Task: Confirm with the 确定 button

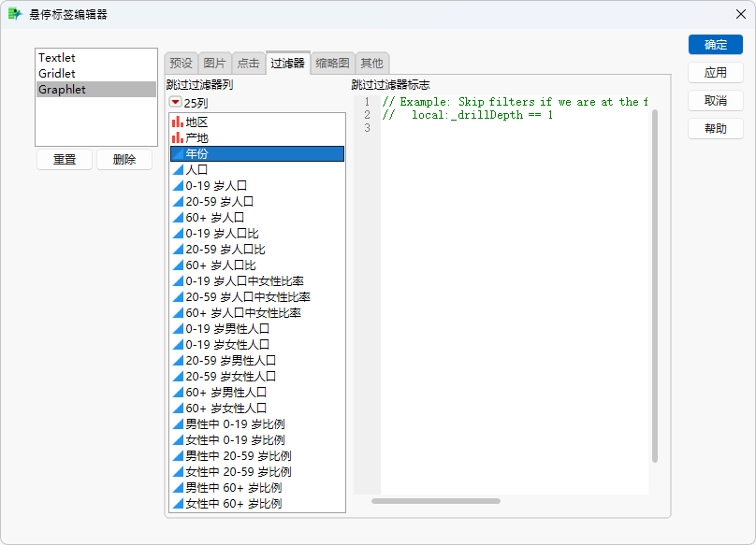Action: pos(716,45)
